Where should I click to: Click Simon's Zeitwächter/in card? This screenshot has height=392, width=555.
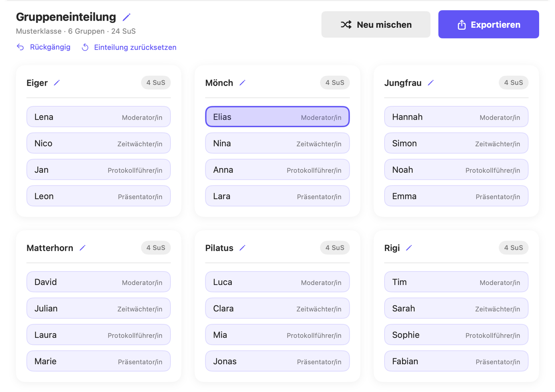click(456, 143)
